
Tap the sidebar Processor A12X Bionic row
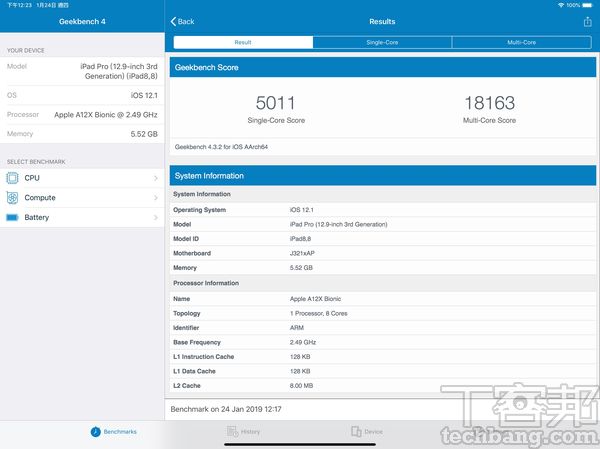click(x=82, y=114)
